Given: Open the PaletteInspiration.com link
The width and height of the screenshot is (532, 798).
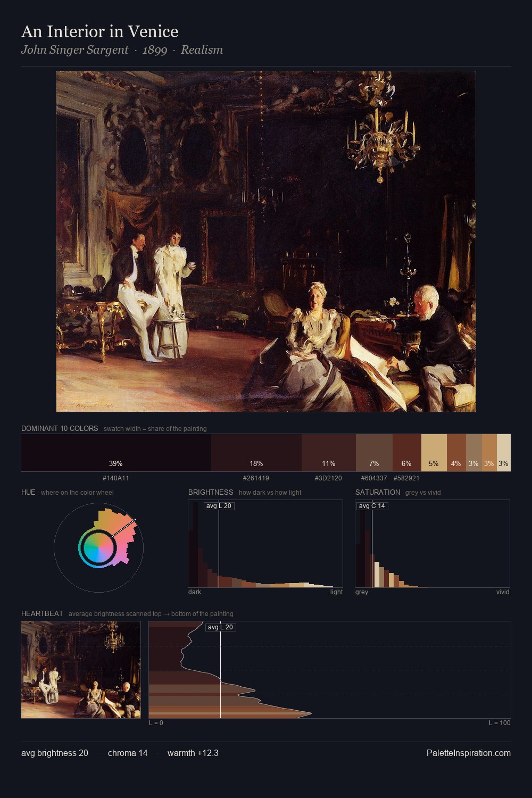Looking at the screenshot, I should [469, 753].
